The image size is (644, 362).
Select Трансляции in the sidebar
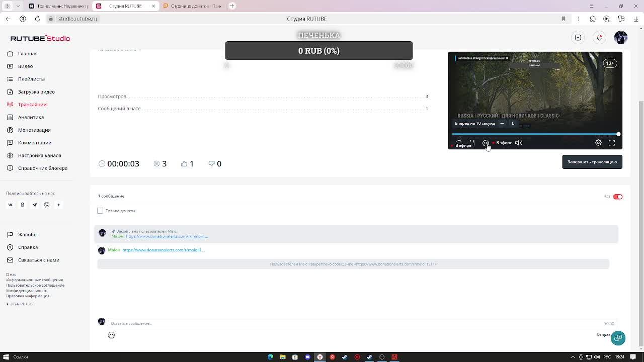27,105
